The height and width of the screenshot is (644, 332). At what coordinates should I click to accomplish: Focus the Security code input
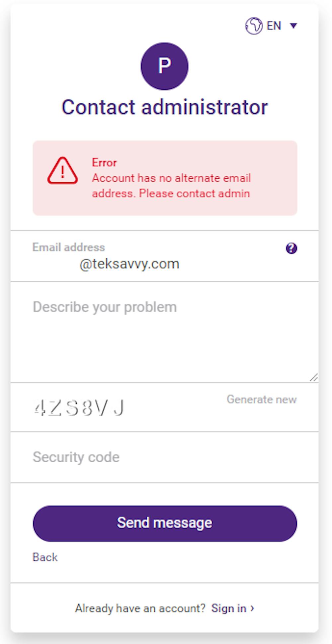click(164, 457)
